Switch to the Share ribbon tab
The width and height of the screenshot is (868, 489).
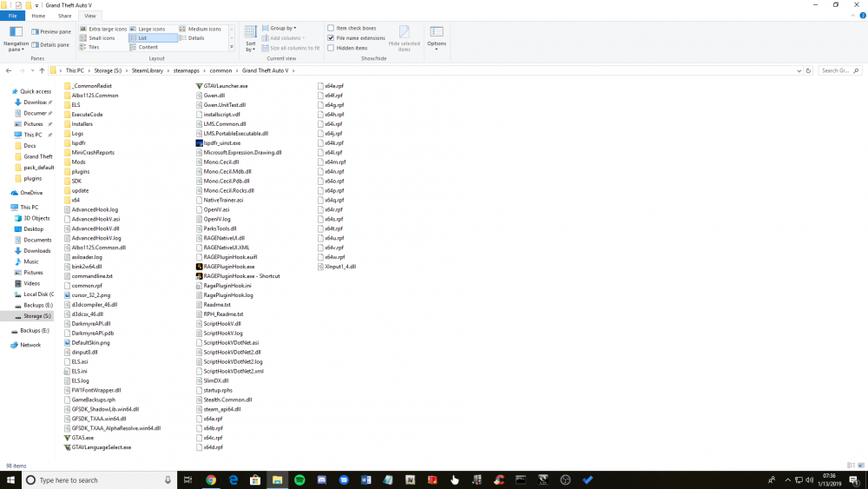coord(65,16)
